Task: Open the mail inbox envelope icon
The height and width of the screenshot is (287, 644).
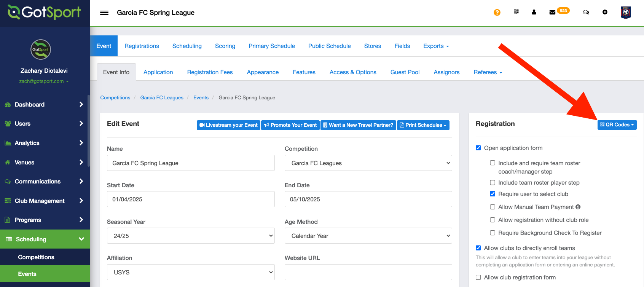Action: tap(552, 12)
